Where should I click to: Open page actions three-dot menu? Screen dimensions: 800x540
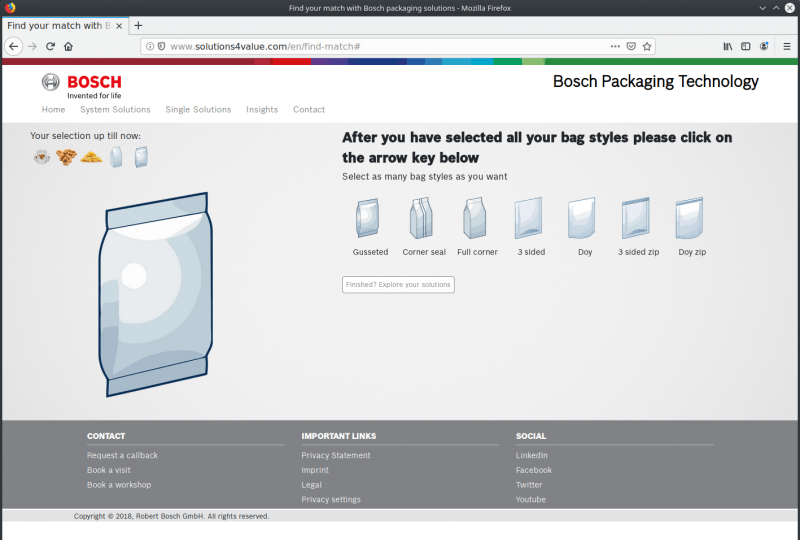(615, 46)
